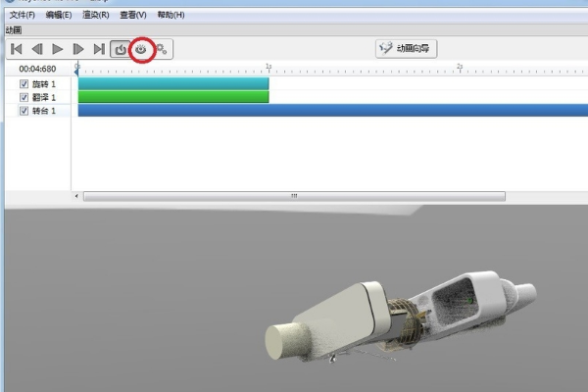
Task: Click the timeline horizontal scrollbar thumb
Action: tap(292, 196)
